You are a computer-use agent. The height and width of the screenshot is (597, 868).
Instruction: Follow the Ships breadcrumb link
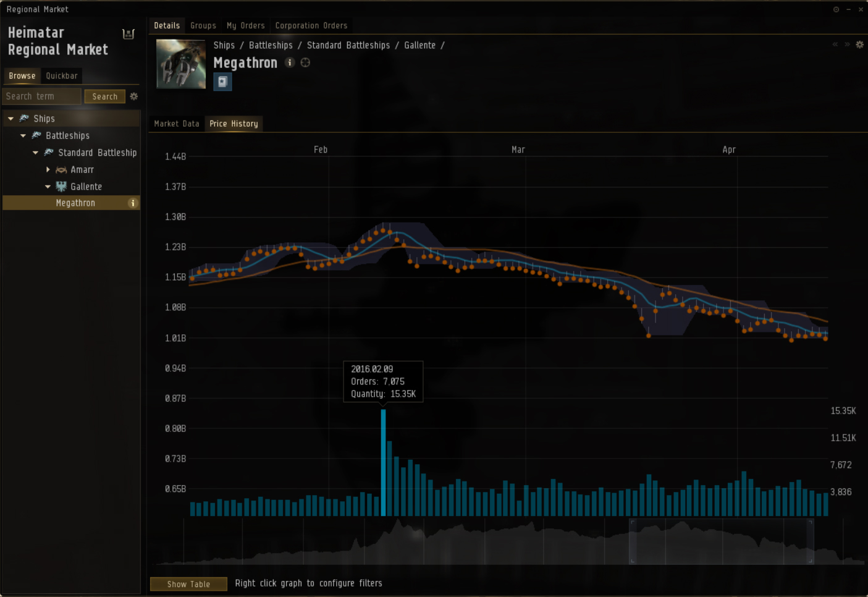click(x=224, y=45)
